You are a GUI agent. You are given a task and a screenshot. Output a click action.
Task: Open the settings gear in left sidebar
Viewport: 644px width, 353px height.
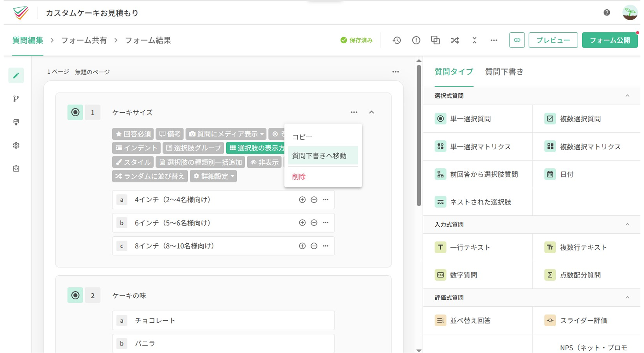pos(16,145)
